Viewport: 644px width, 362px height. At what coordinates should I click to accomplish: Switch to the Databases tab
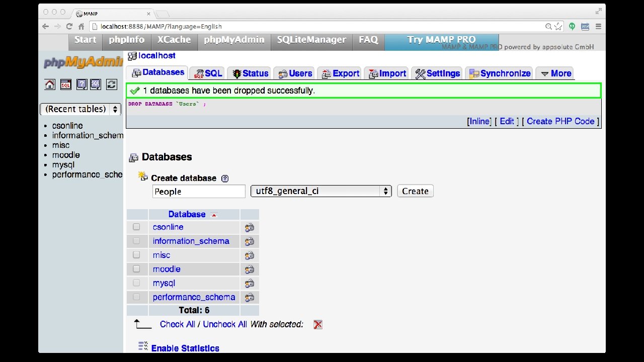click(157, 73)
